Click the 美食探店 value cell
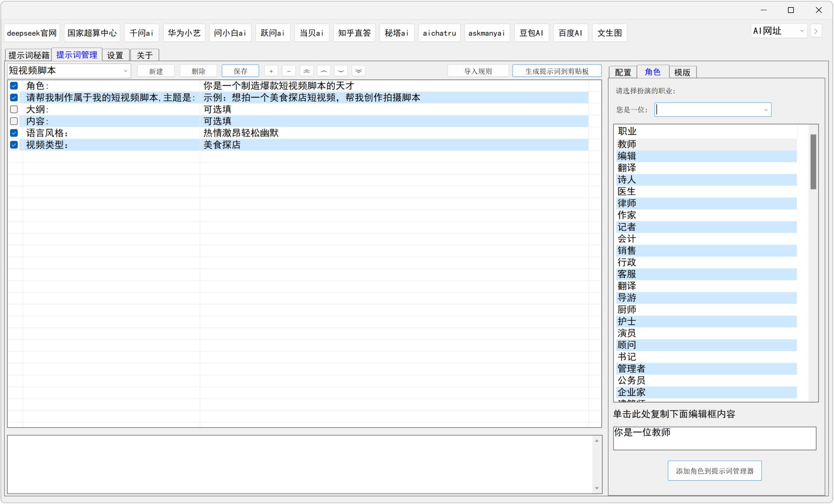 click(394, 145)
